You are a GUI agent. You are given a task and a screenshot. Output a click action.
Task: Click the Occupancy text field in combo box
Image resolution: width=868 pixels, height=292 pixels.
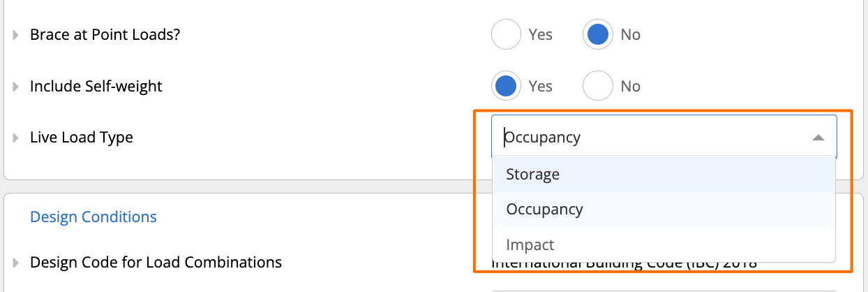tap(652, 138)
